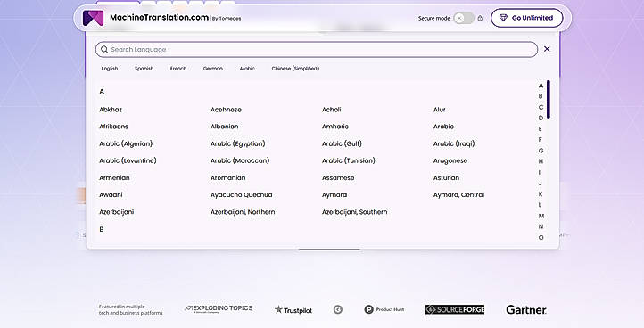Choose Azerbaijani, Southern language

click(354, 212)
